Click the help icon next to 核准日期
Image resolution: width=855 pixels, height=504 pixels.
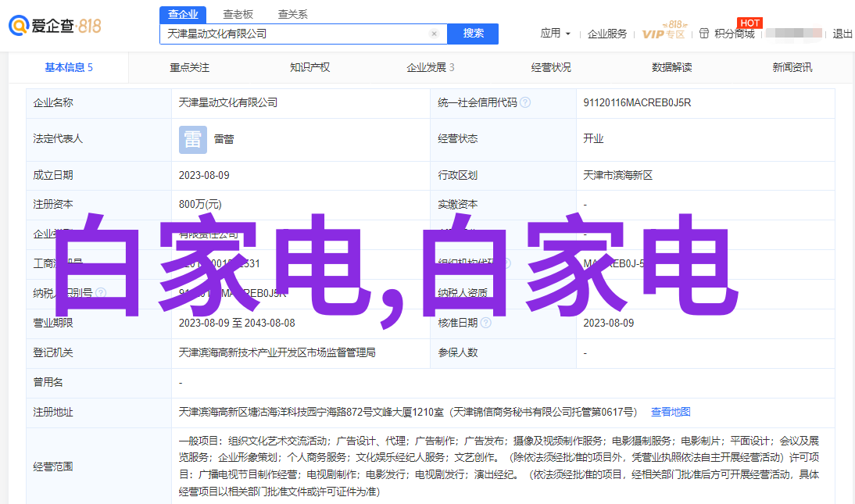(486, 323)
